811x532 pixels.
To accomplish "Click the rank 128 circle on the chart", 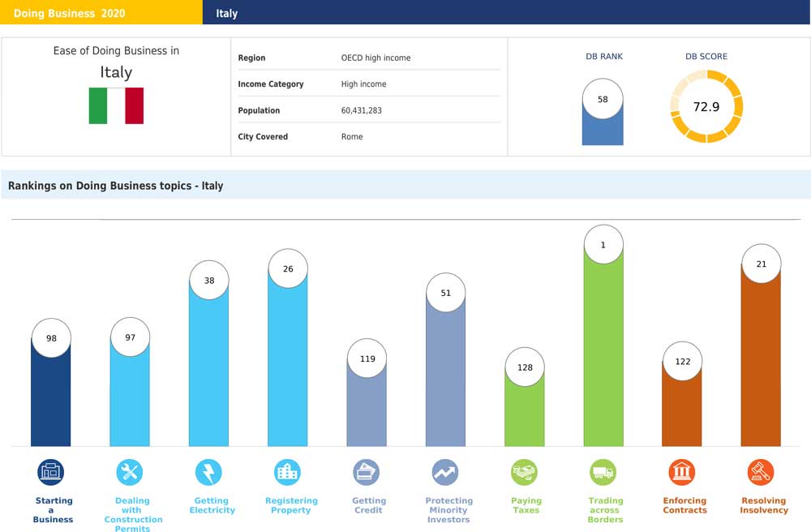I will click(525, 367).
